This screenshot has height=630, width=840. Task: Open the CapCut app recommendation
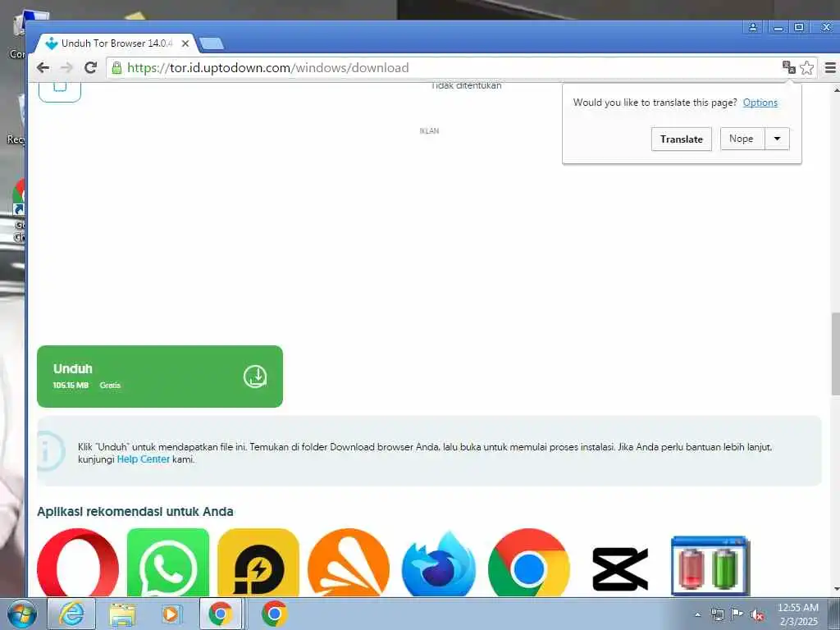tap(620, 569)
